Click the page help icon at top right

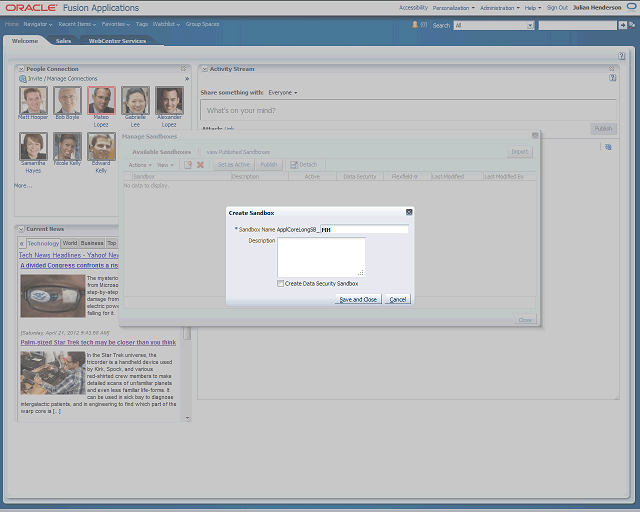click(621, 56)
